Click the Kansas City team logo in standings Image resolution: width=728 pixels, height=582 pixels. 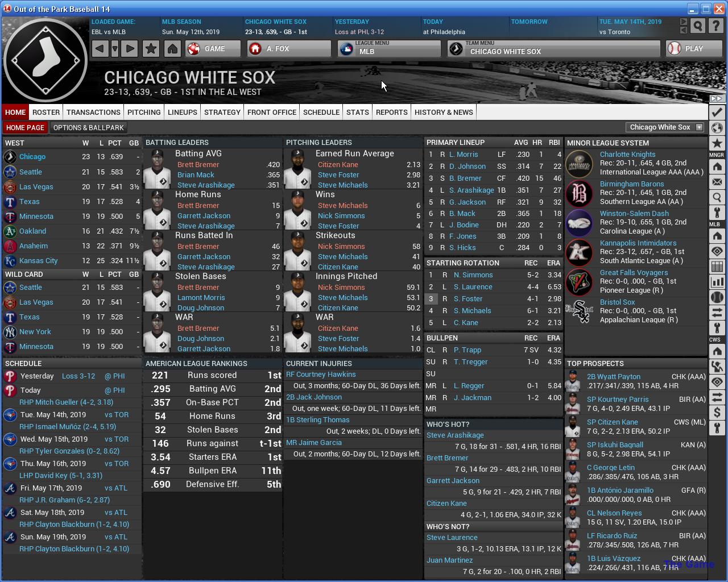10,261
